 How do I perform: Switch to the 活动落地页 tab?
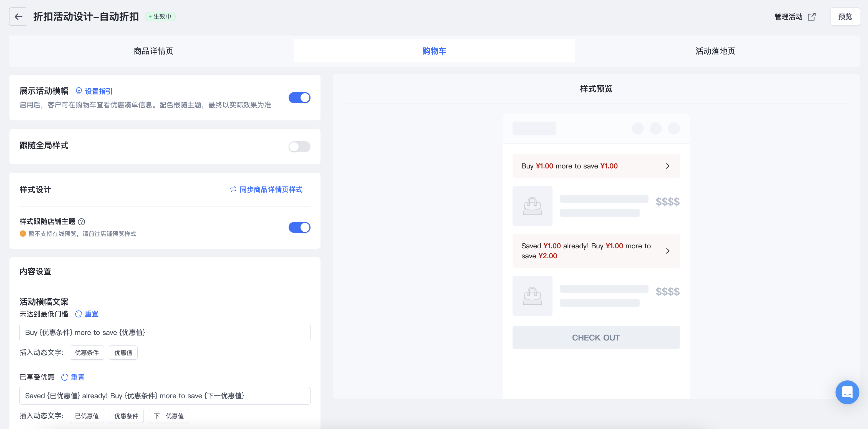[x=715, y=51]
